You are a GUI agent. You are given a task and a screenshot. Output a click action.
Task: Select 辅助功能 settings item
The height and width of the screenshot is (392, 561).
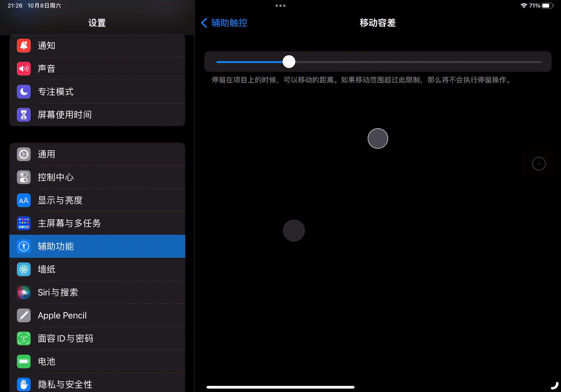98,246
